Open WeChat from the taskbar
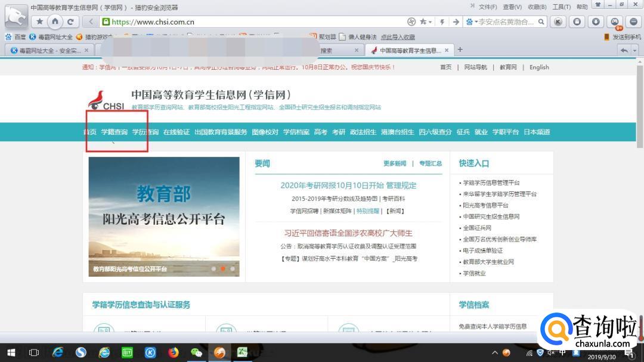 pyautogui.click(x=196, y=352)
